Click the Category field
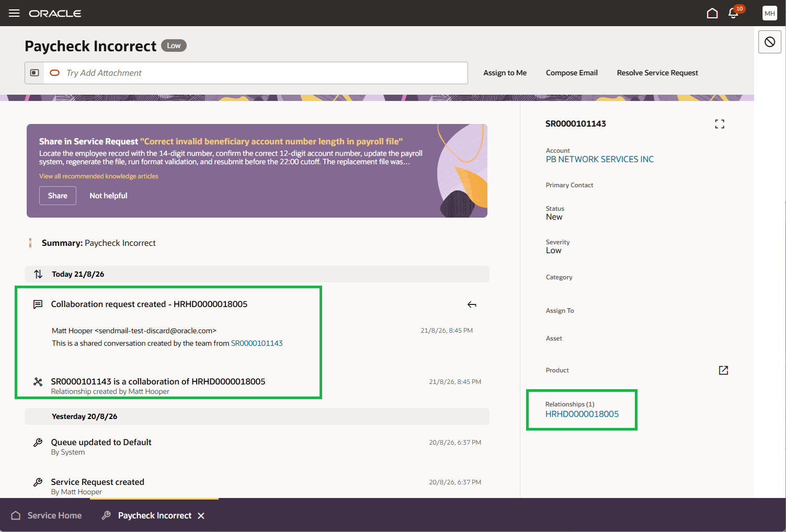Screen dimensions: 786x532 pos(559,277)
